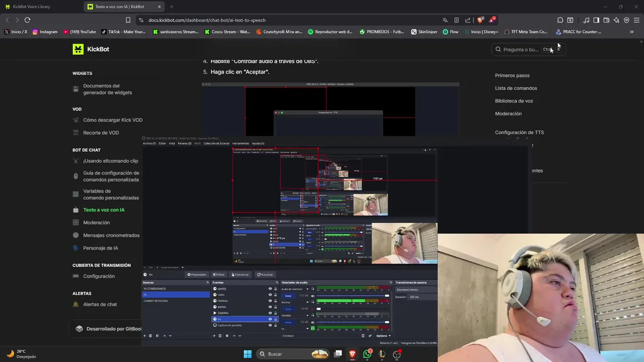Open the OBS Editar menu
Viewport: 644px width, 362px height.
click(x=163, y=143)
